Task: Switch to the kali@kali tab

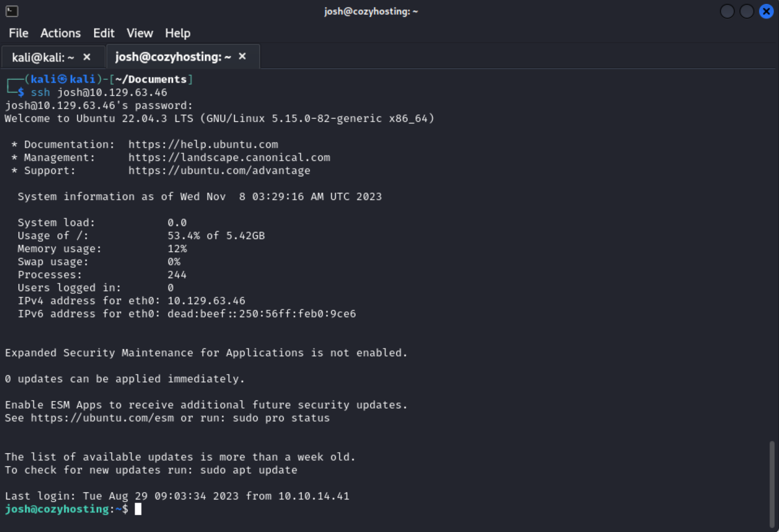Action: pyautogui.click(x=43, y=57)
